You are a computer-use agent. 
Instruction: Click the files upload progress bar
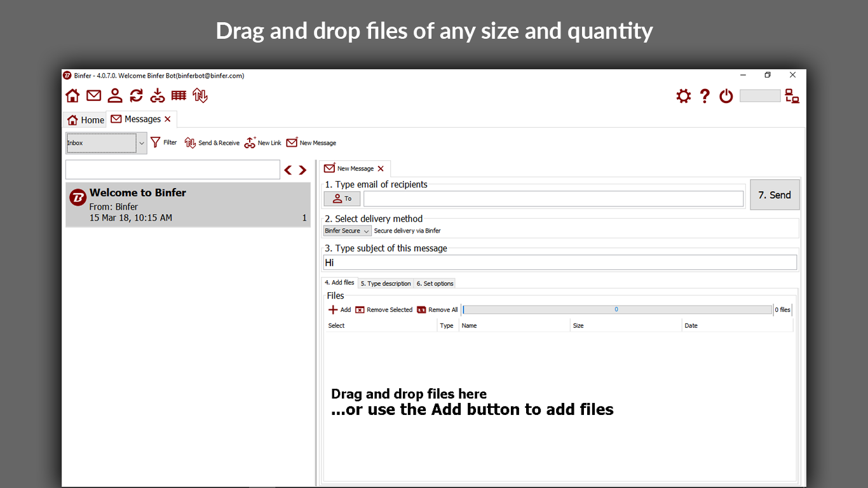point(617,310)
